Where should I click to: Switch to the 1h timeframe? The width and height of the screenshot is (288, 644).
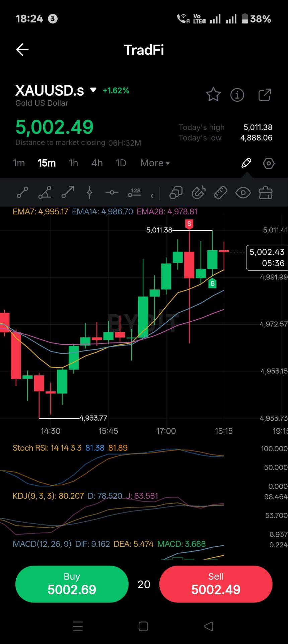click(x=73, y=163)
